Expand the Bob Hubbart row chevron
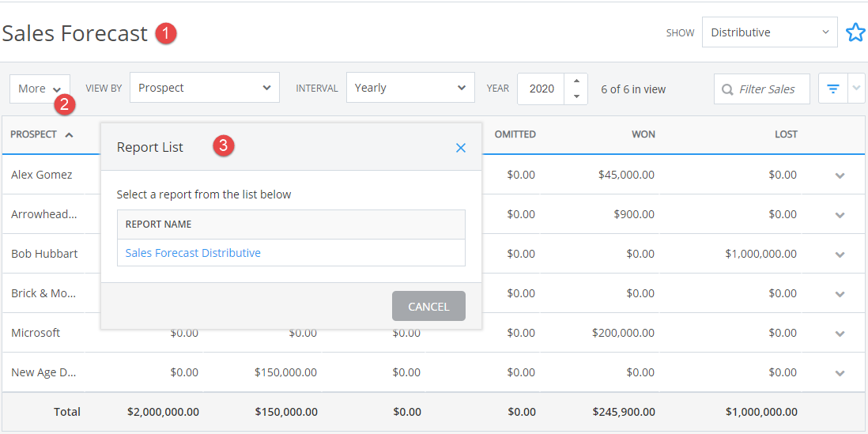Screen dimensions: 868x434 point(840,255)
